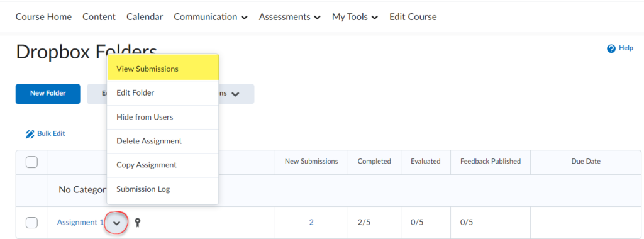Click the Completed column header

(374, 162)
